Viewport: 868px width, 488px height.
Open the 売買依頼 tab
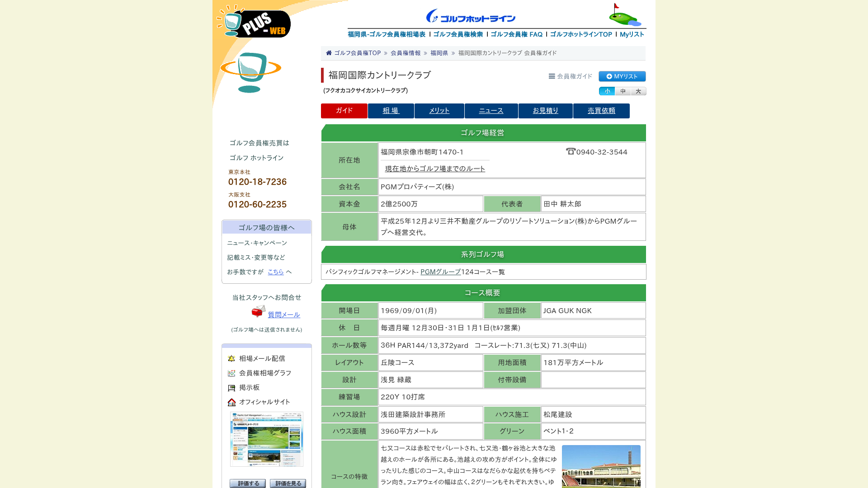(601, 111)
